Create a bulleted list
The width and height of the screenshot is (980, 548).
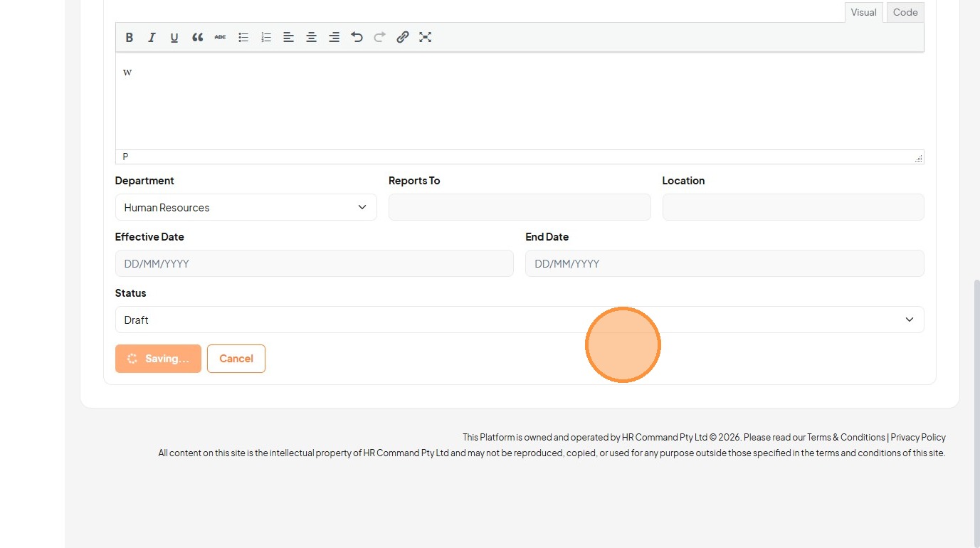[x=243, y=38]
